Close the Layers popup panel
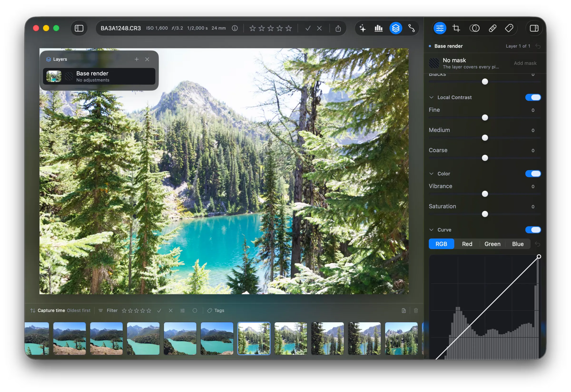This screenshot has width=571, height=392. [147, 59]
